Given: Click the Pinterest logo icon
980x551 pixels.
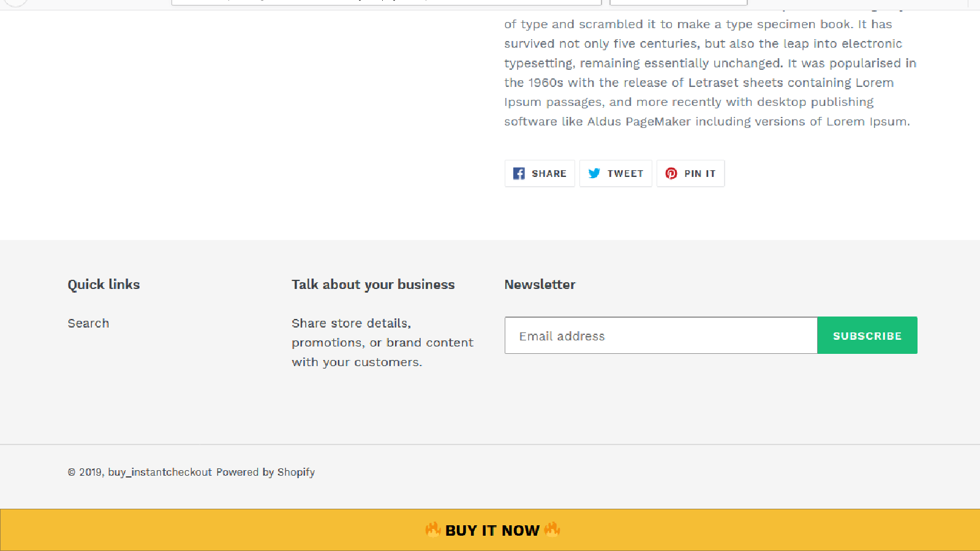Looking at the screenshot, I should click(671, 173).
